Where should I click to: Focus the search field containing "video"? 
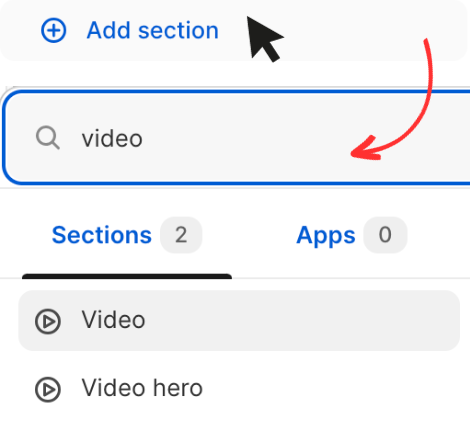[x=236, y=137]
